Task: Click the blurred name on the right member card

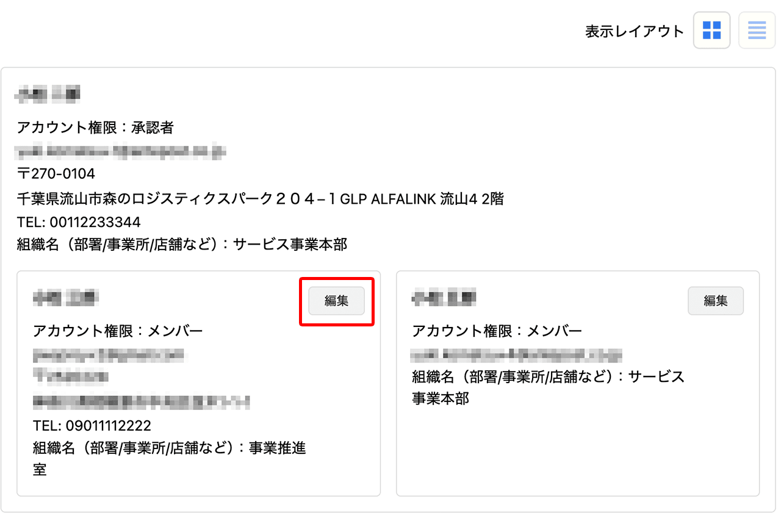Action: coord(444,298)
